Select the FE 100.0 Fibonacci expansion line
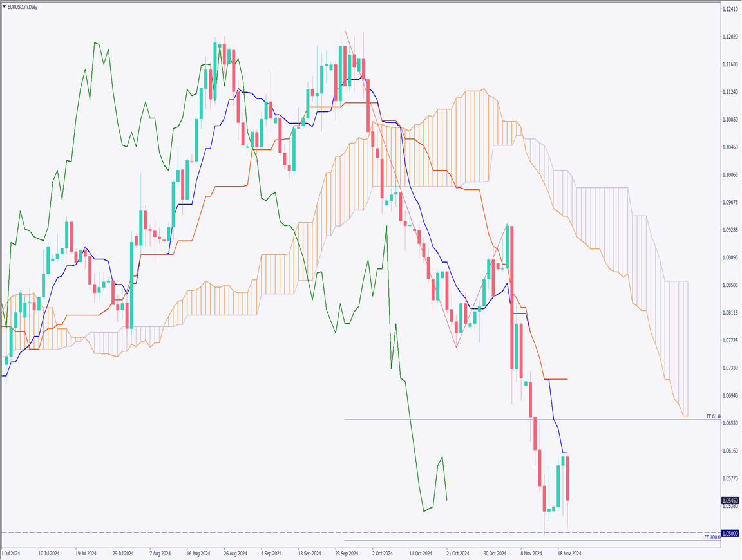Viewport: 742px width, 560px height. pyautogui.click(x=515, y=541)
